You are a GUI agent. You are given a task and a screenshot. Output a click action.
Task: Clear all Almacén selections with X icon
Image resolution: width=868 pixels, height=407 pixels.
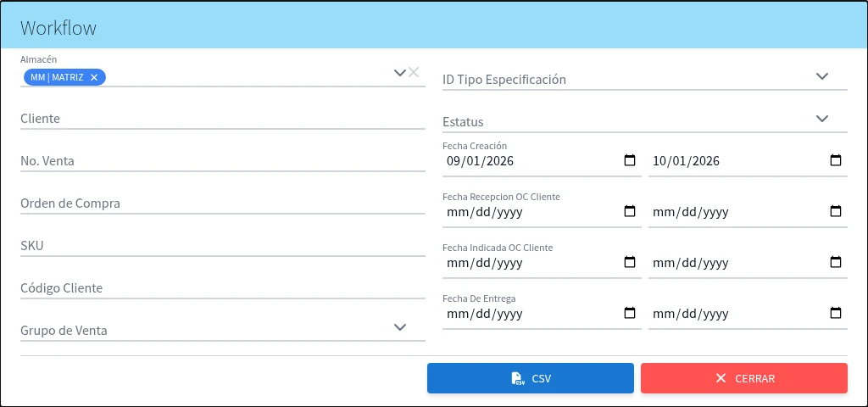click(414, 72)
